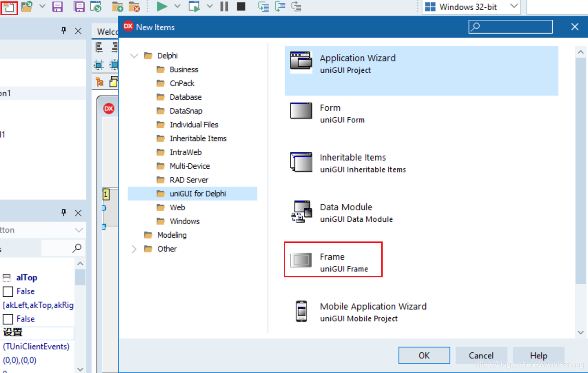This screenshot has width=588, height=373.
Task: Click the Stop (program reset) icon
Action: click(x=241, y=6)
